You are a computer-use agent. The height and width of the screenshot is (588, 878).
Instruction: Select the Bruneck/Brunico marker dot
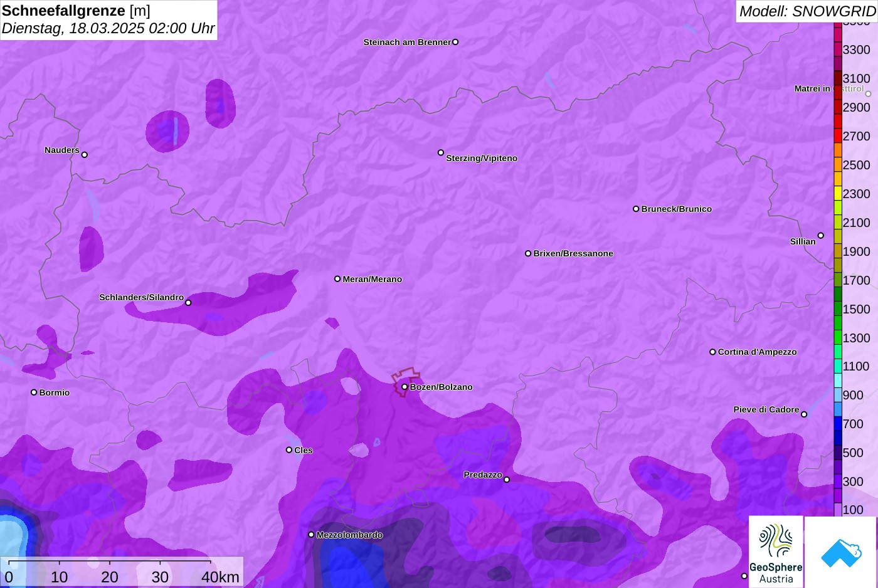(x=636, y=209)
